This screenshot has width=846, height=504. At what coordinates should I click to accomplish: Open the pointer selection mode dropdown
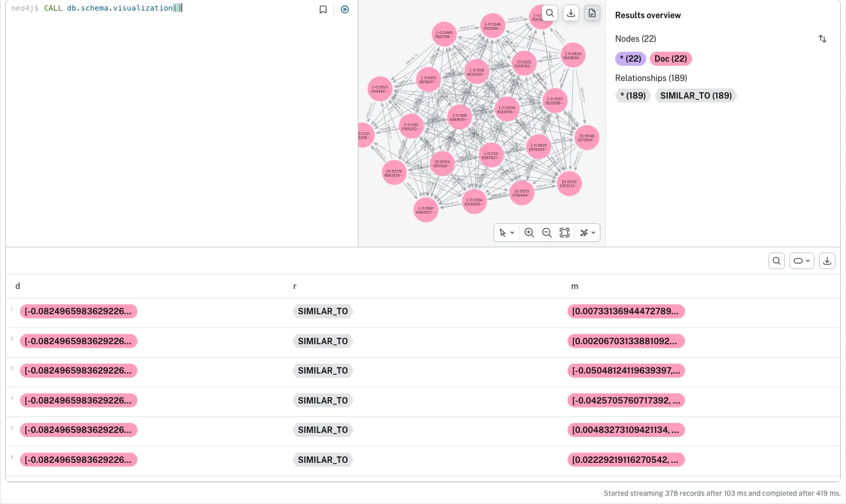[x=506, y=233]
